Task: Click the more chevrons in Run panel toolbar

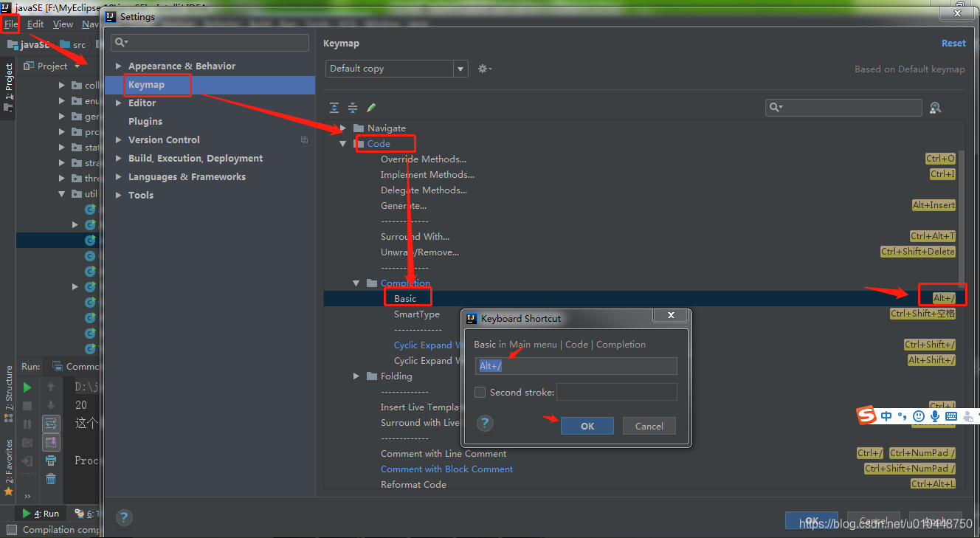Action: 27,497
